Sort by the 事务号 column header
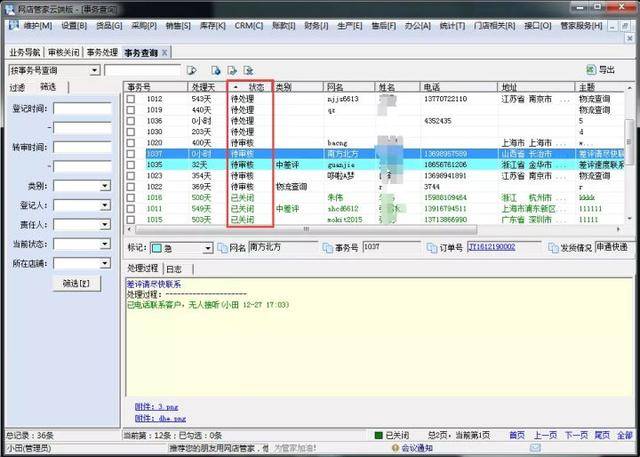This screenshot has height=457, width=640. click(155, 87)
